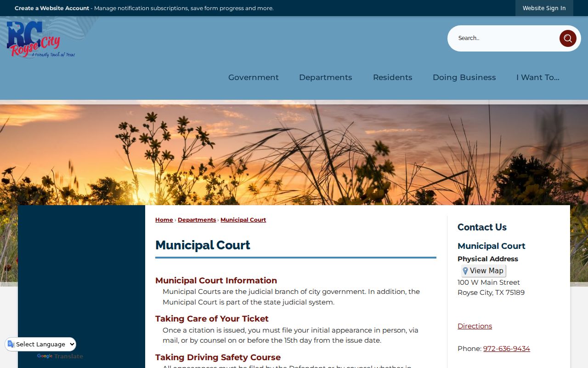Image resolution: width=588 pixels, height=368 pixels.
Task: Click the 100 W Main Street address line
Action: click(x=489, y=282)
